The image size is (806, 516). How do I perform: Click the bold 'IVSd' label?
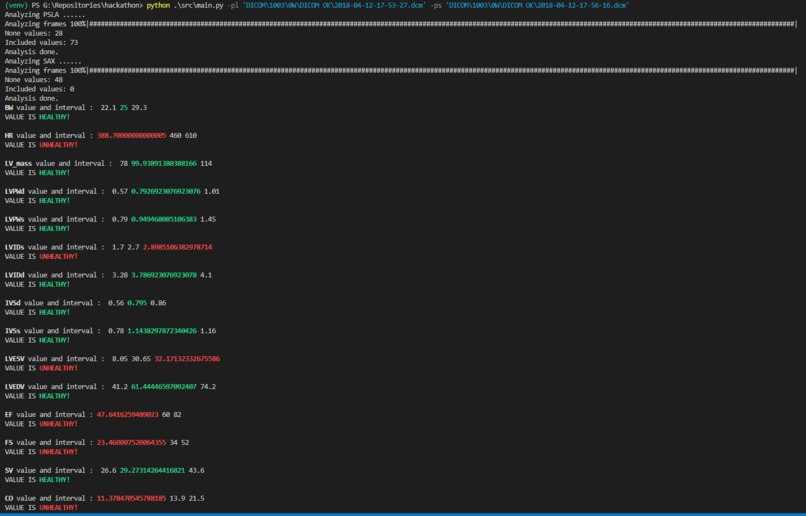12,303
